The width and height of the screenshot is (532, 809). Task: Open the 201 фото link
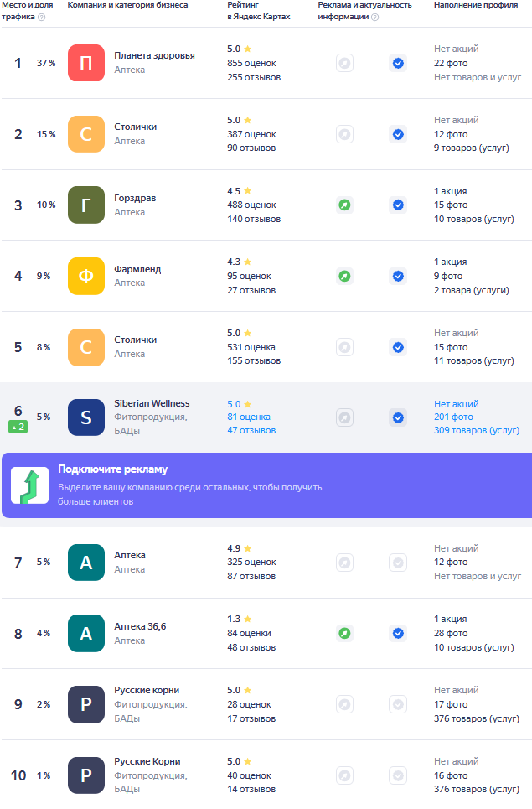[x=453, y=417]
